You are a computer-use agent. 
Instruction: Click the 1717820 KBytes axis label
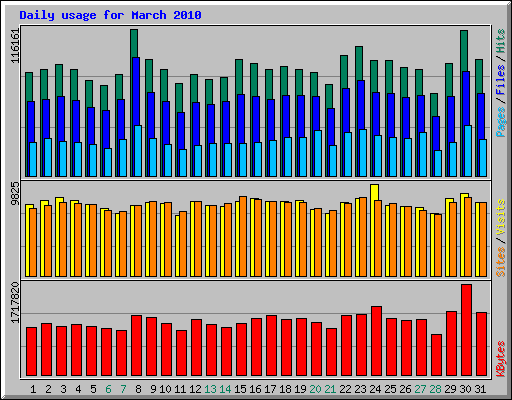tap(15, 303)
